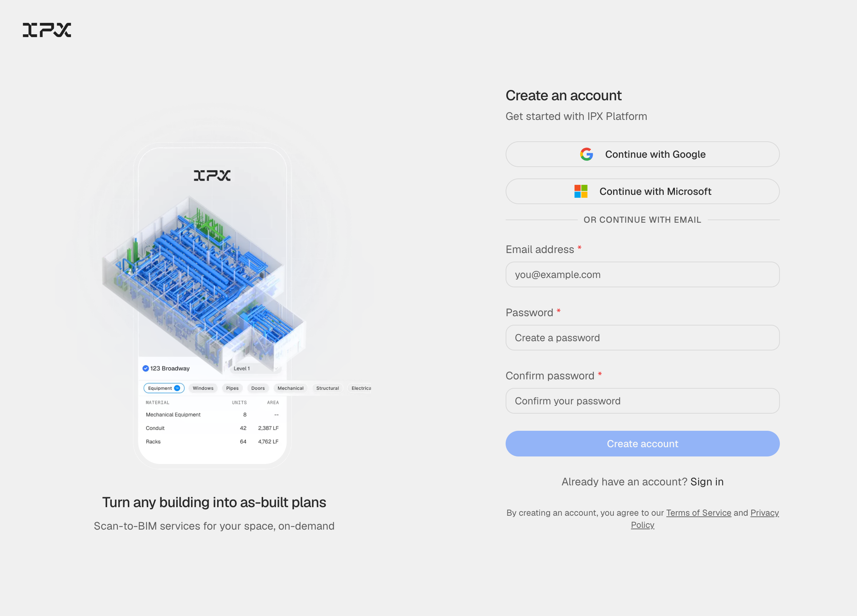This screenshot has height=616, width=857.
Task: Select the Structural category chip
Action: [327, 388]
